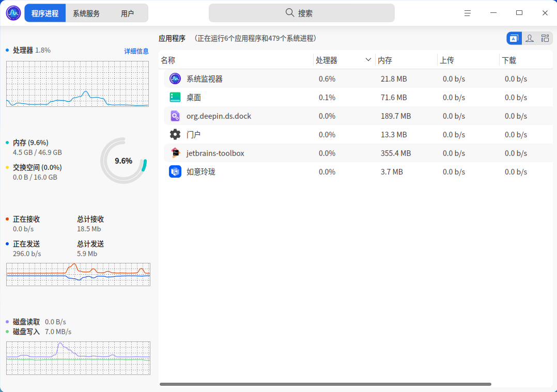Screen dimensions: 557x392
Task: Open the hamburger main menu
Action: [468, 13]
